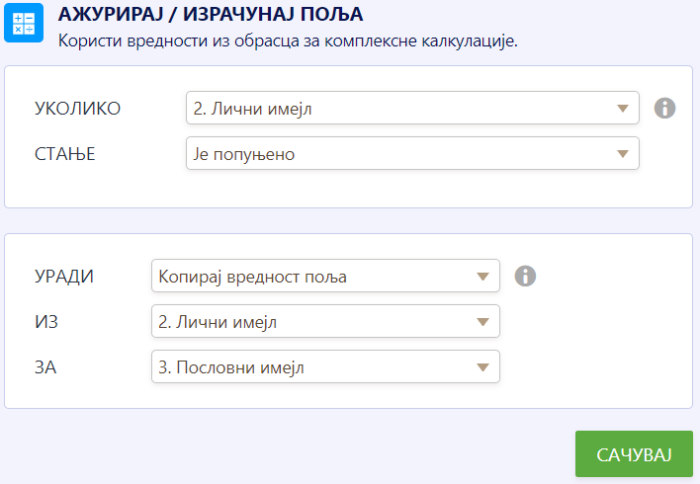Click the СТАЊЕ field label
Viewport: 700px width, 484px height.
coord(64,154)
